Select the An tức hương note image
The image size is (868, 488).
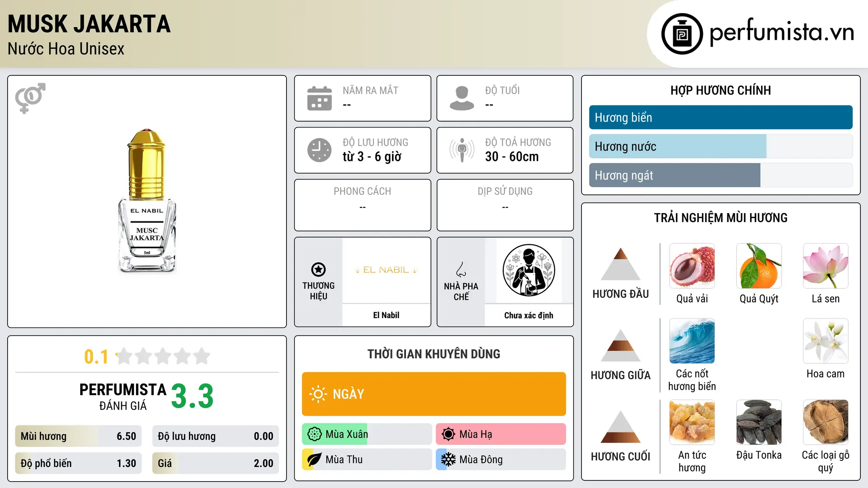[x=692, y=422]
